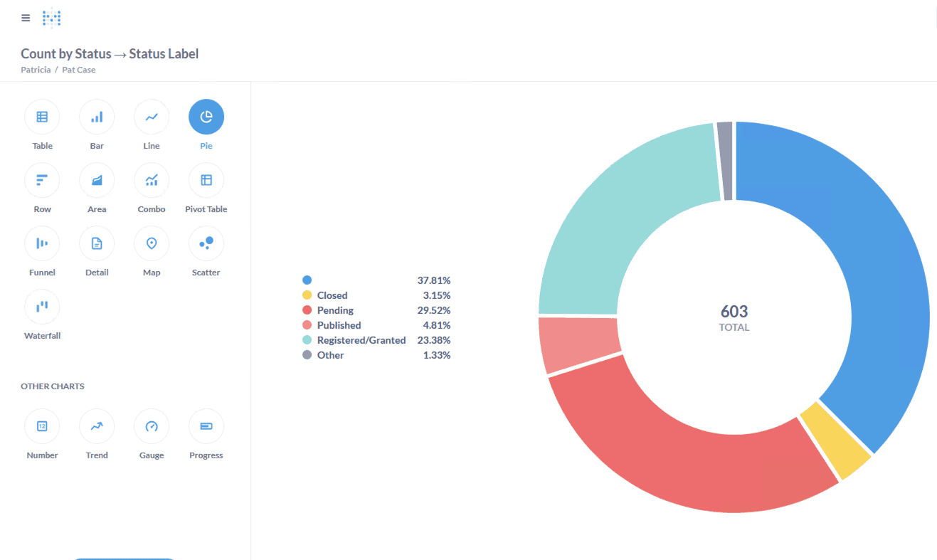Click the Pending legend label
The image size is (937, 560).
pyautogui.click(x=335, y=310)
